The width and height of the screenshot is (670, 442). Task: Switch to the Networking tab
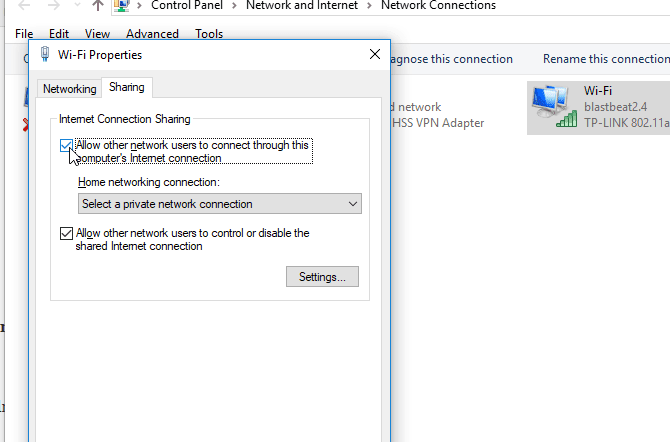[x=70, y=89]
